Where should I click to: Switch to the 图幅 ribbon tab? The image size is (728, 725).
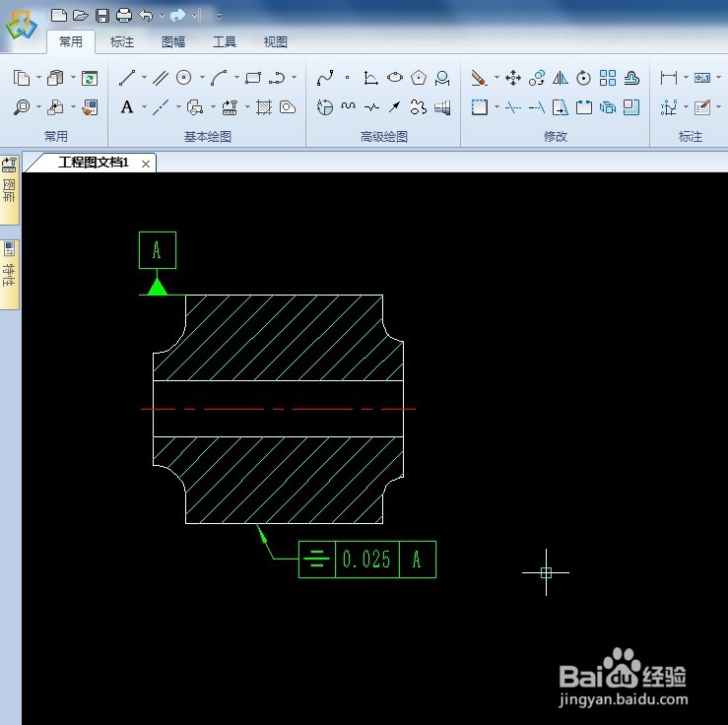tap(173, 42)
